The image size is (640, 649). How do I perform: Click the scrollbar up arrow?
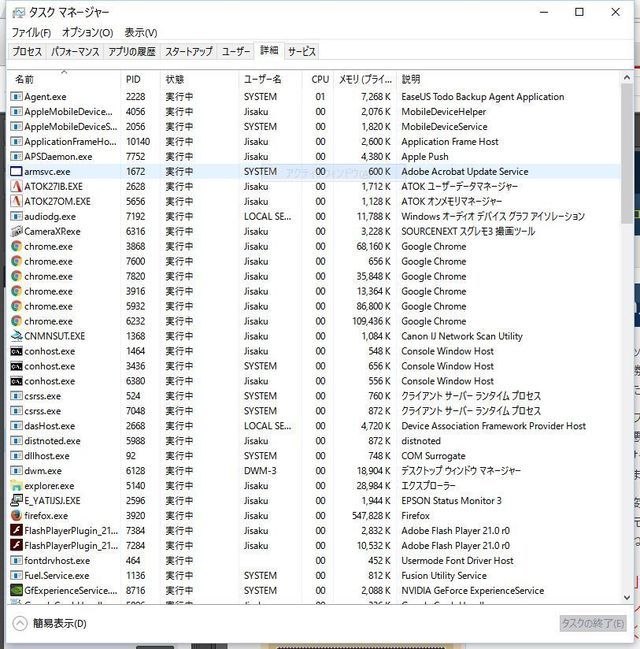[627, 78]
